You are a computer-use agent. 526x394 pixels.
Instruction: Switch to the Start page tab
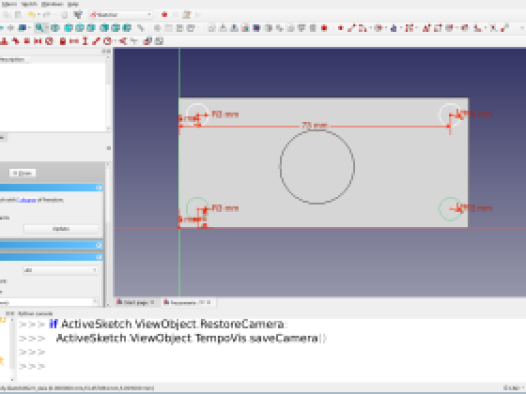tap(136, 302)
